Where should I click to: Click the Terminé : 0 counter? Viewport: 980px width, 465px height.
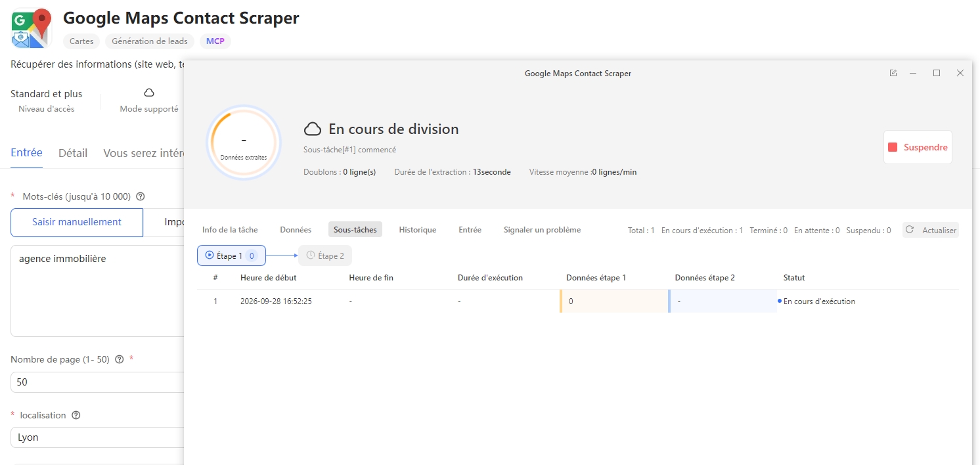coord(768,231)
